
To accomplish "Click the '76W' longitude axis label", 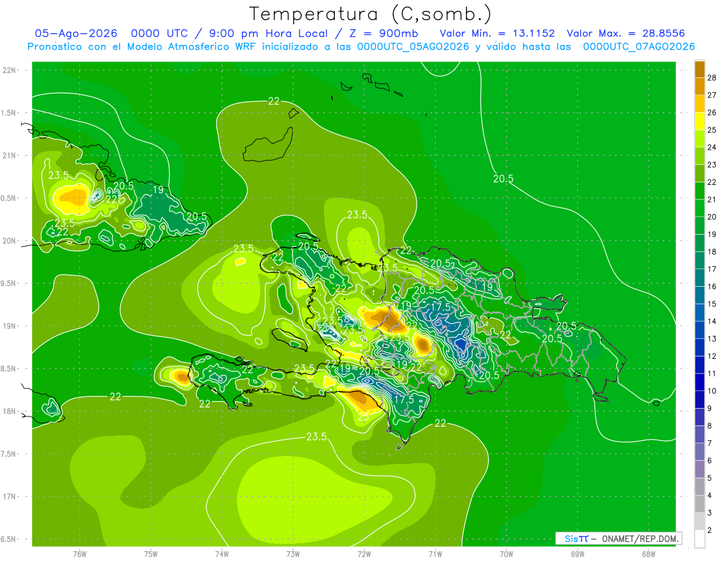I will [79, 554].
